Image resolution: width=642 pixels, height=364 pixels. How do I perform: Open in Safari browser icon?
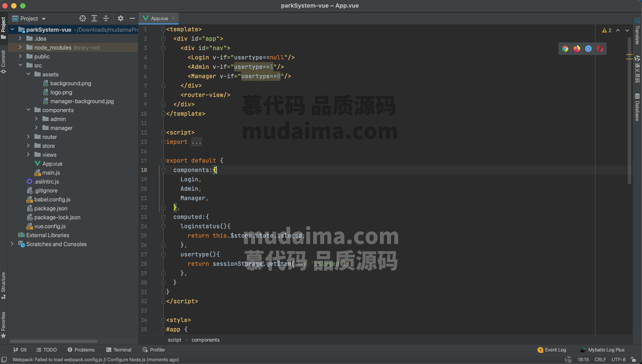coord(588,49)
